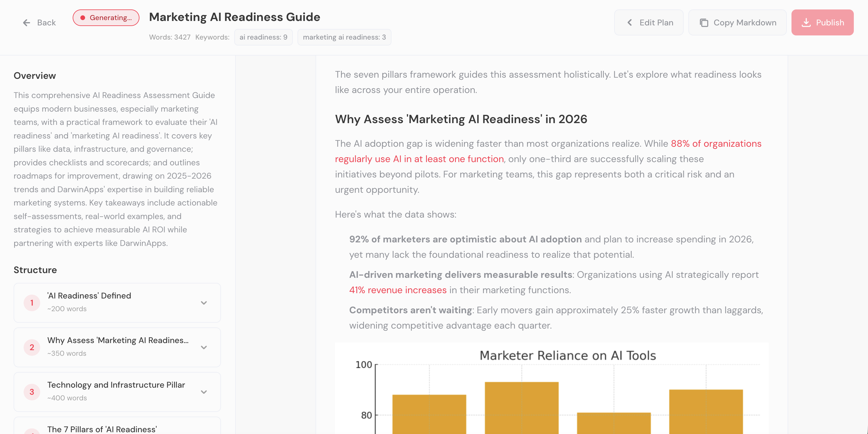
Task: Select the 'marketing ai readiness: 3' keyword tag
Action: click(344, 37)
